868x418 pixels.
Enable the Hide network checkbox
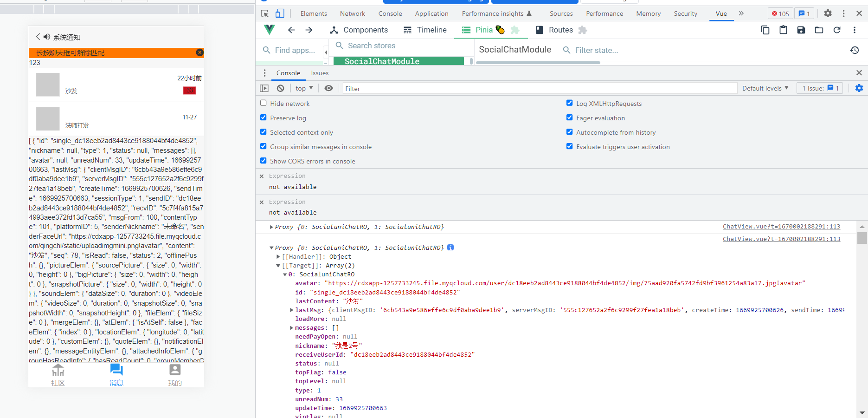(264, 103)
